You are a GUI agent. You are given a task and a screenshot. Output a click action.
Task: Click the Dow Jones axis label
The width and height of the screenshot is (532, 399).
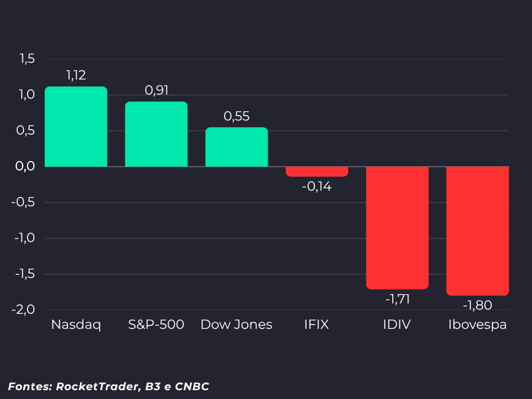[x=236, y=325]
